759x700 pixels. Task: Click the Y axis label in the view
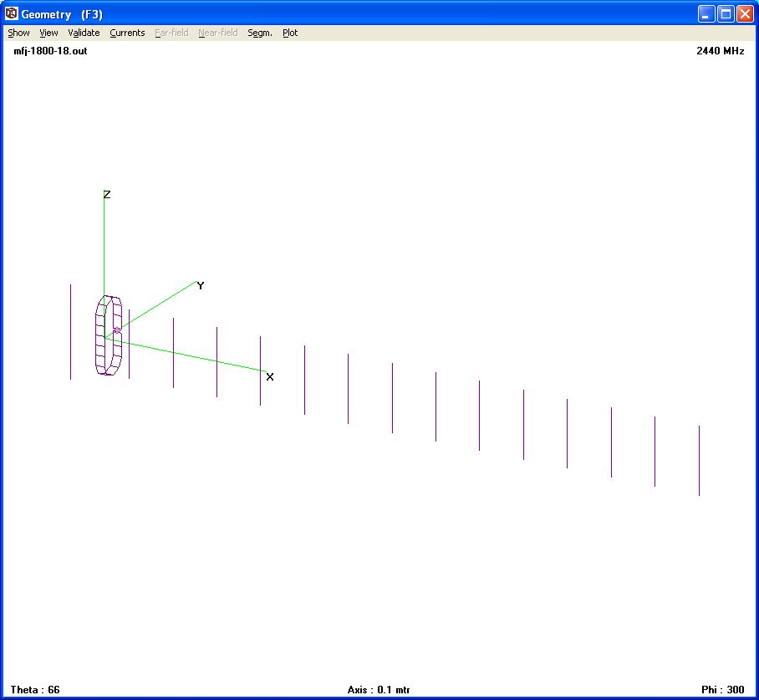200,285
